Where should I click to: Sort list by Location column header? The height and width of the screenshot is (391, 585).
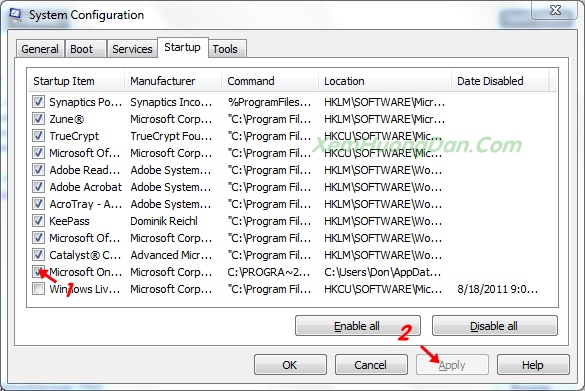[385, 81]
